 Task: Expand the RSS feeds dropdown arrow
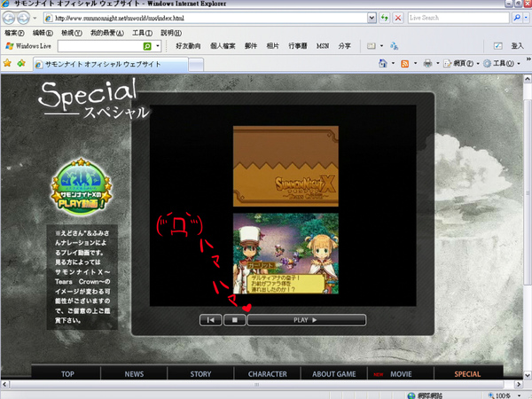coord(415,63)
